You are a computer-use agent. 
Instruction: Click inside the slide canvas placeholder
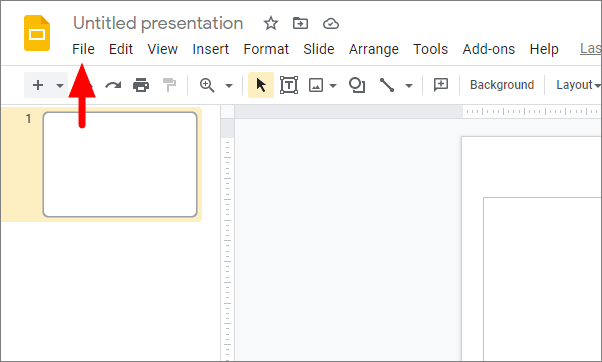tap(542, 279)
